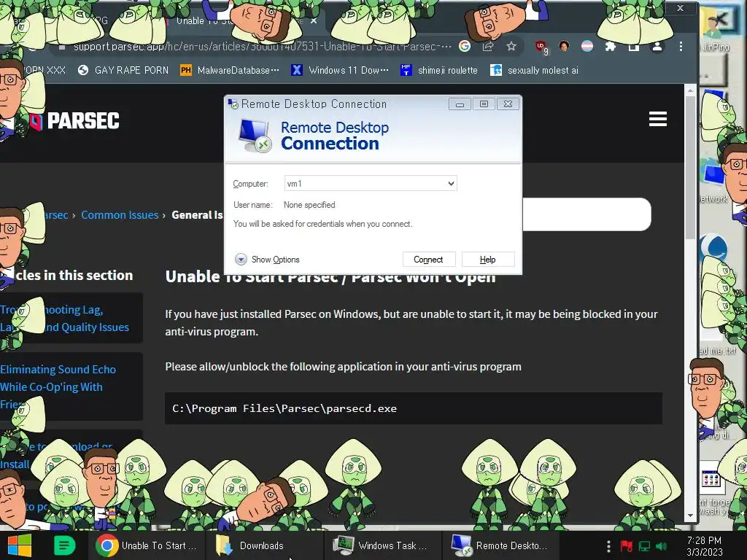
Task: Show hidden tray icons via the dots
Action: 608,546
